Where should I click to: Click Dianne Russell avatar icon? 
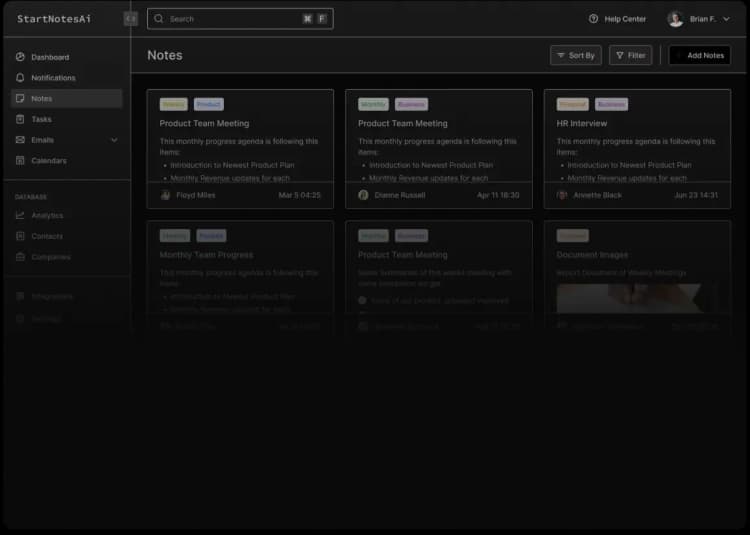[364, 195]
